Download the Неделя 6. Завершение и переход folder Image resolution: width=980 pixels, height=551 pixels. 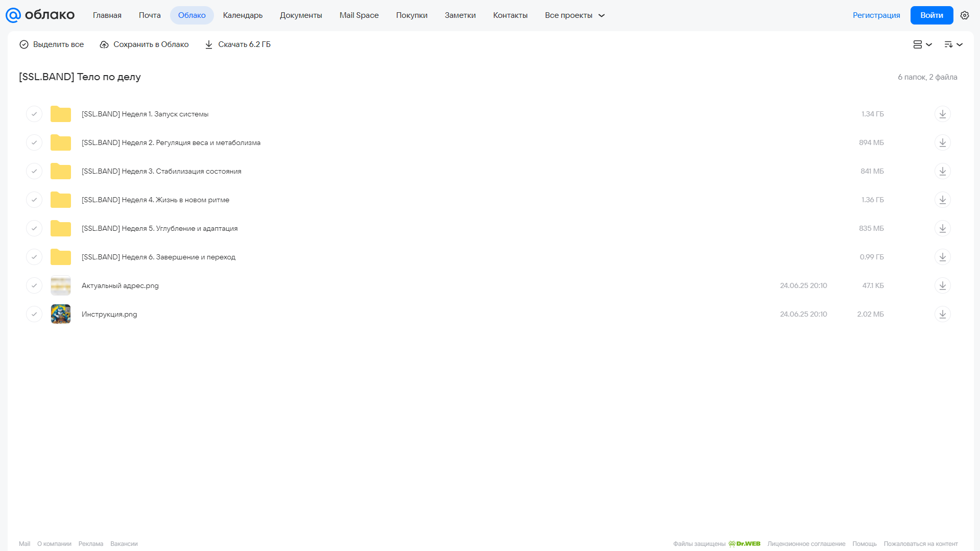(x=942, y=257)
